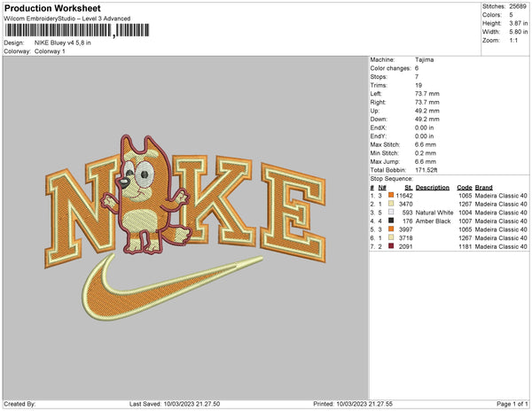Click the Machine value Tajima
This screenshot has width=532, height=411.
(424, 59)
